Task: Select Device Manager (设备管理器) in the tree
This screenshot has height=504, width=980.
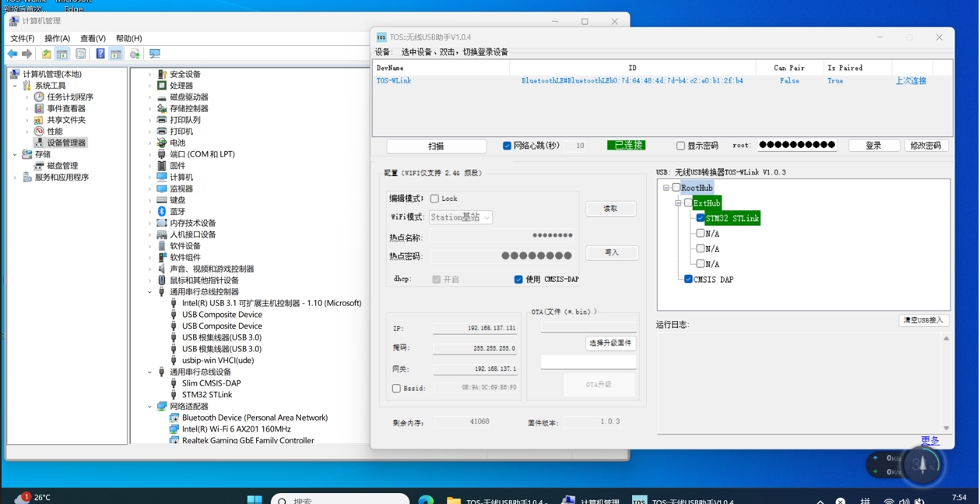Action: pos(66,143)
